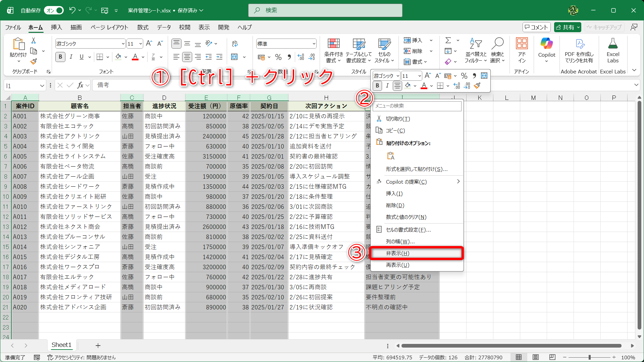
Task: Click the 共有 button
Action: point(567,27)
